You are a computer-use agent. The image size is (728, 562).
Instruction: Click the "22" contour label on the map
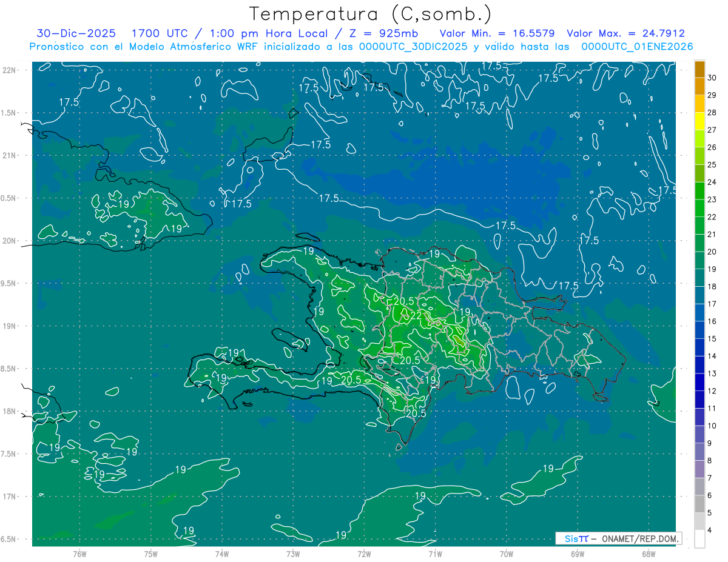click(x=416, y=315)
